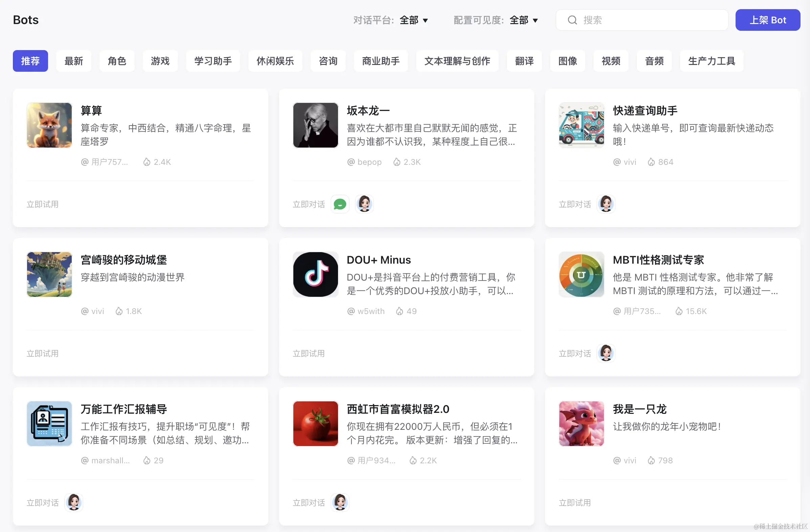Select the 学习助手 category tab
810x532 pixels.
tap(213, 61)
